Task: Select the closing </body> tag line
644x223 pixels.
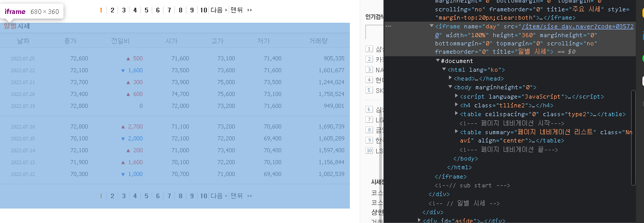Action: (465, 158)
